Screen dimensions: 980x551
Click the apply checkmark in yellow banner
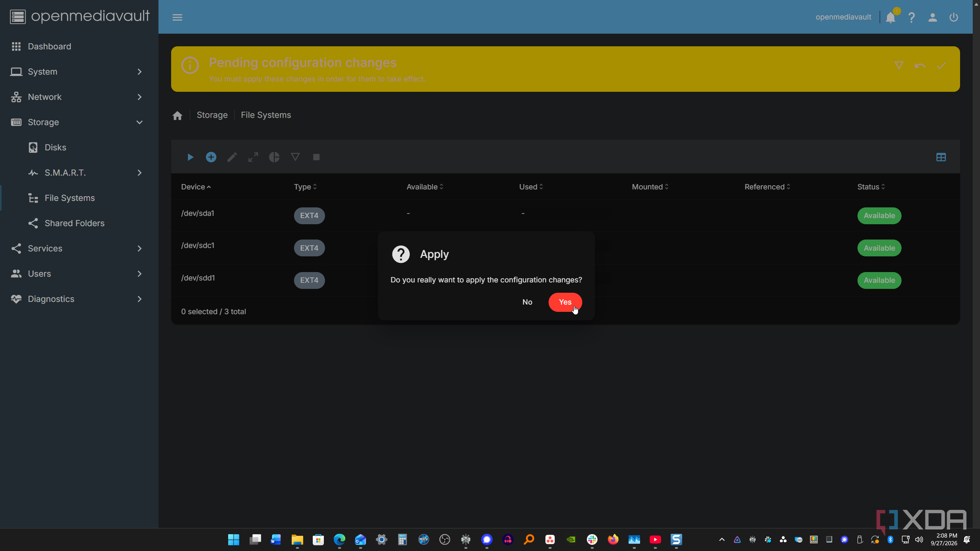tap(941, 66)
